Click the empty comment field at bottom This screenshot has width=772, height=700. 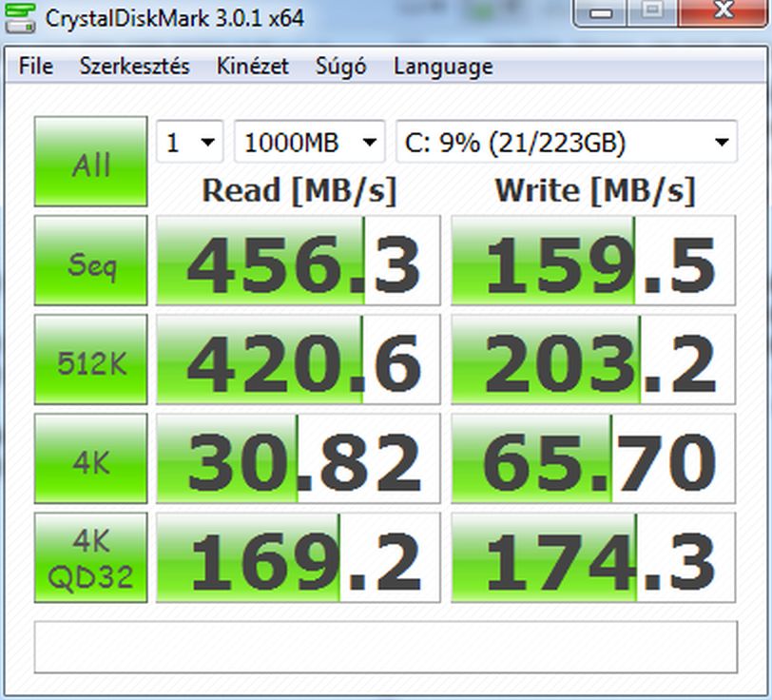coord(385,647)
